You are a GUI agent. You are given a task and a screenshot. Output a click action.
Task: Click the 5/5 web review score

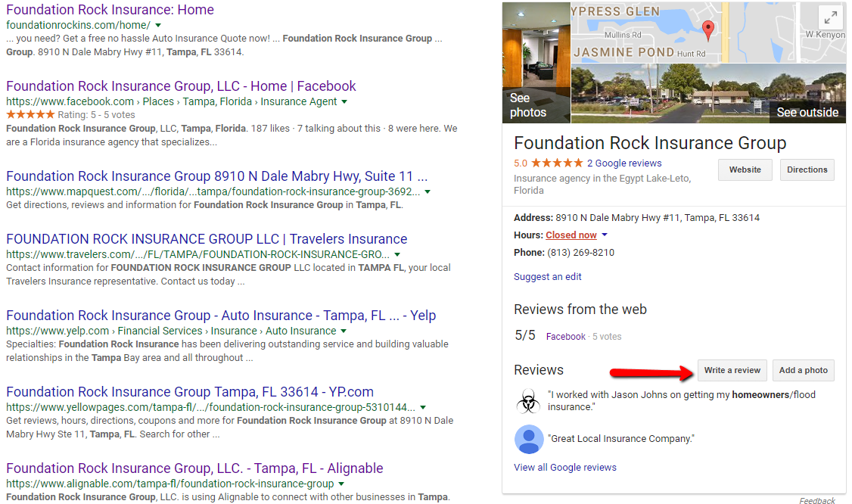(x=525, y=335)
